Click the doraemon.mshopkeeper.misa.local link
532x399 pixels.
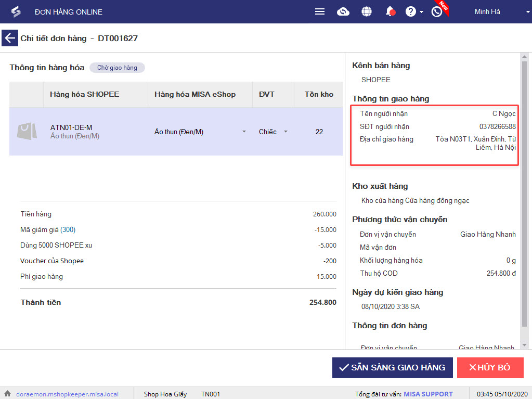tap(68, 394)
